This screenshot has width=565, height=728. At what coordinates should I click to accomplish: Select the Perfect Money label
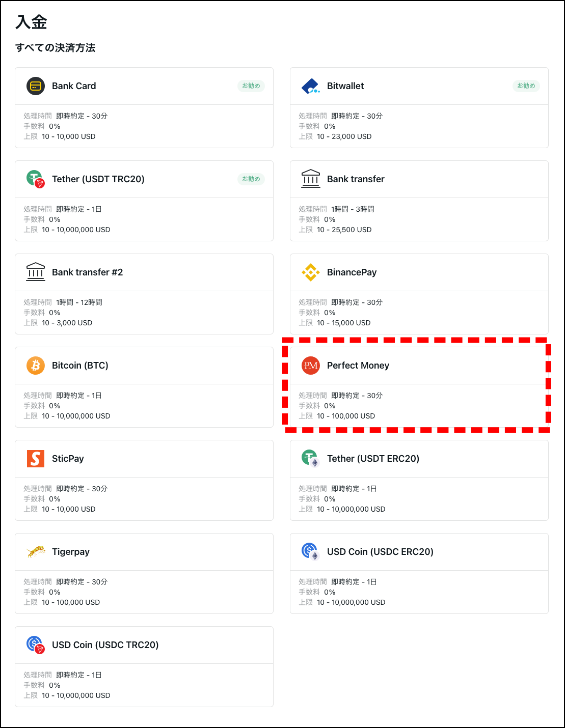[358, 366]
